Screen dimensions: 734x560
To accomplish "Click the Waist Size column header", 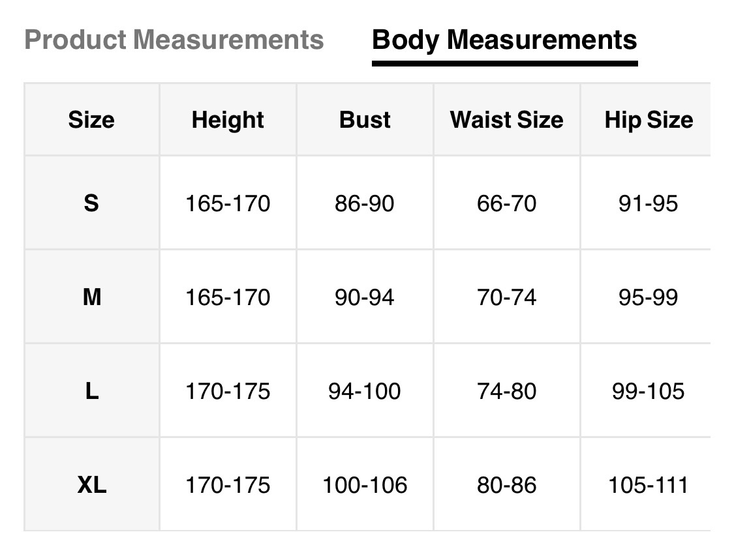I will 506,120.
